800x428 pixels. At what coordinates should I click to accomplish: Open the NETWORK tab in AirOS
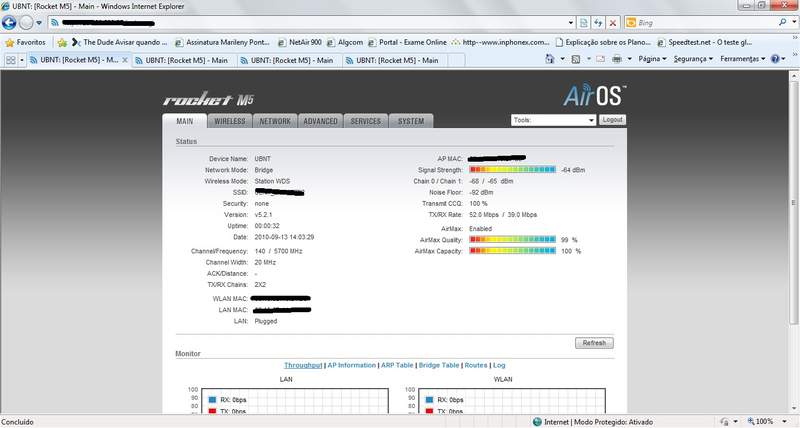[275, 121]
